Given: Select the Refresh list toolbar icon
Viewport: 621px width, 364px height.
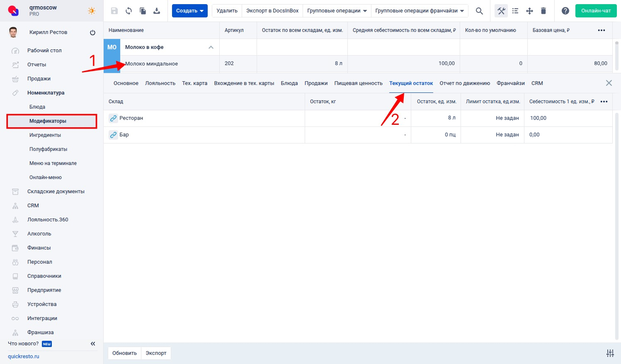Looking at the screenshot, I should (129, 11).
